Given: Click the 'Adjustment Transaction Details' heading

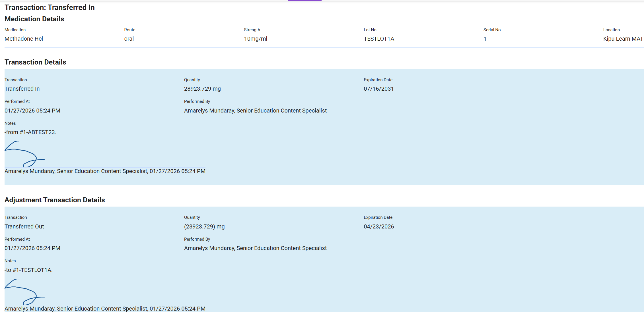Looking at the screenshot, I should click(x=55, y=200).
